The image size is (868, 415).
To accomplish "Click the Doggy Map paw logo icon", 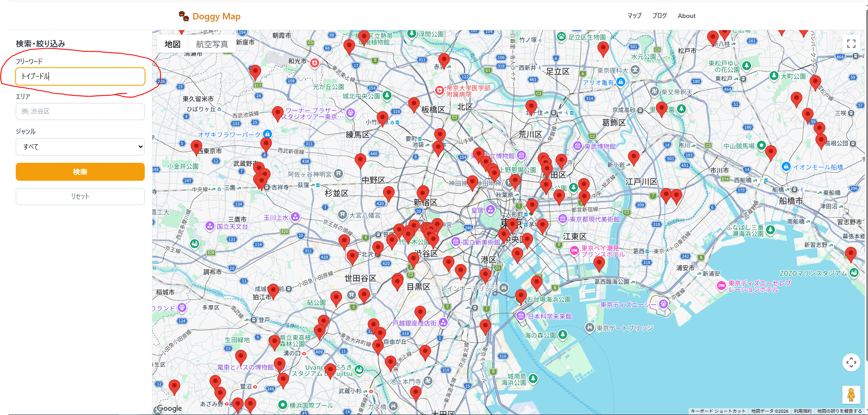I will 184,16.
